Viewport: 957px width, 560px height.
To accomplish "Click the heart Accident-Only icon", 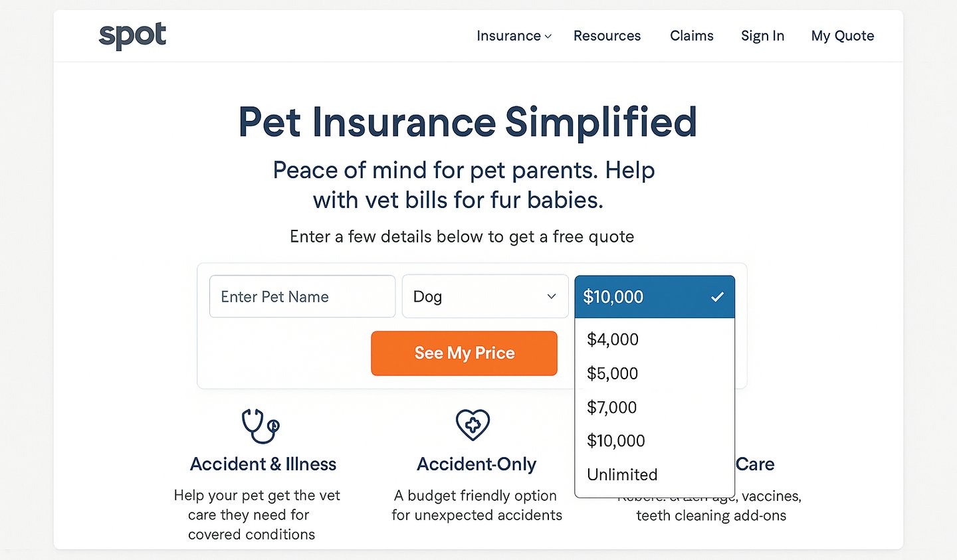I will [473, 424].
